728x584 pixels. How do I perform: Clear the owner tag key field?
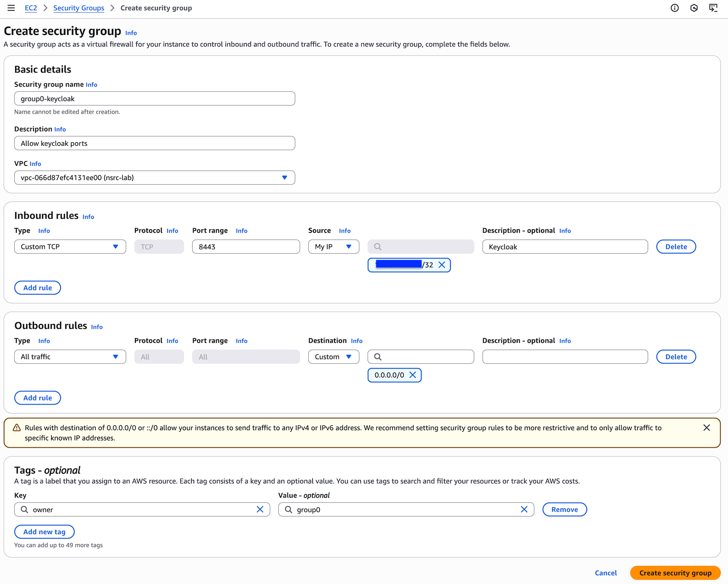(260, 509)
